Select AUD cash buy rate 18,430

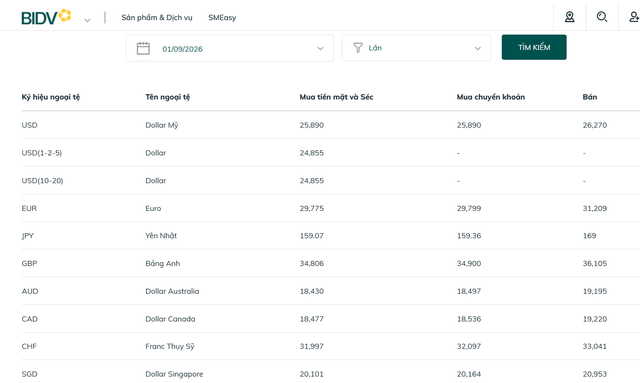coord(312,291)
